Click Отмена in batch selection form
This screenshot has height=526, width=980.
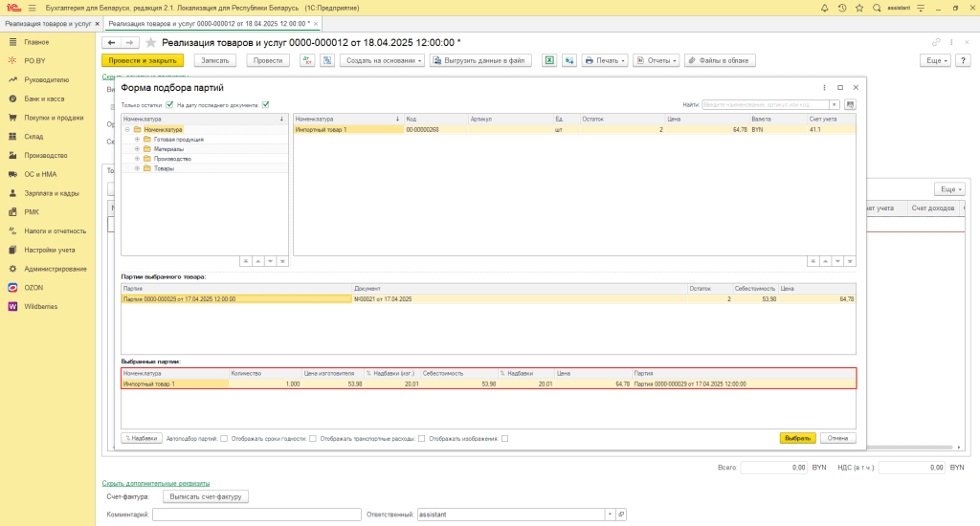pyautogui.click(x=837, y=438)
